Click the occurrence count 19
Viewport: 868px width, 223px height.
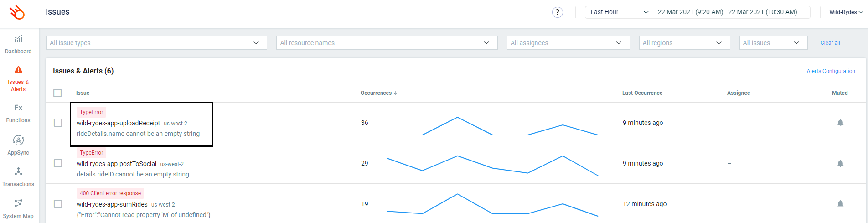(x=364, y=204)
